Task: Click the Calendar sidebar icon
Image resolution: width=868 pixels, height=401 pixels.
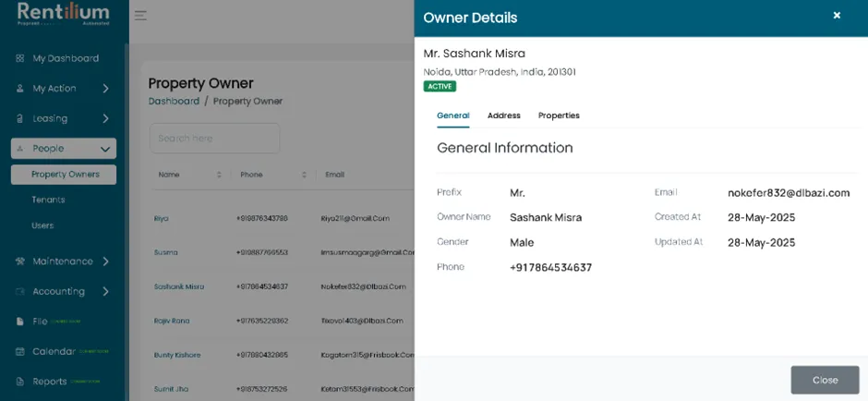Action: point(20,352)
